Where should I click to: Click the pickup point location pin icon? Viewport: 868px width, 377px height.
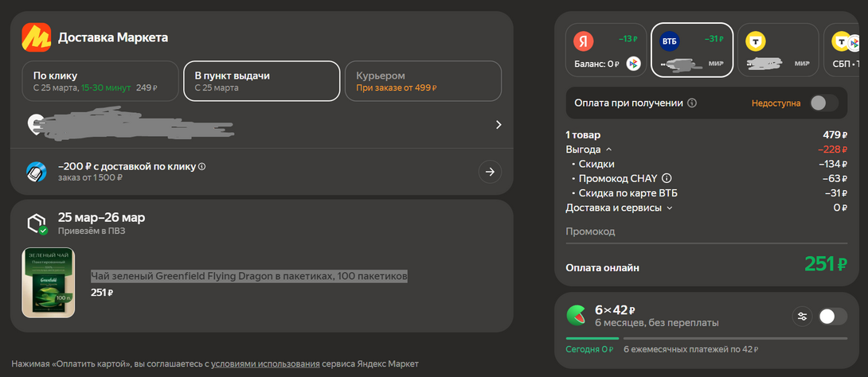(x=35, y=124)
